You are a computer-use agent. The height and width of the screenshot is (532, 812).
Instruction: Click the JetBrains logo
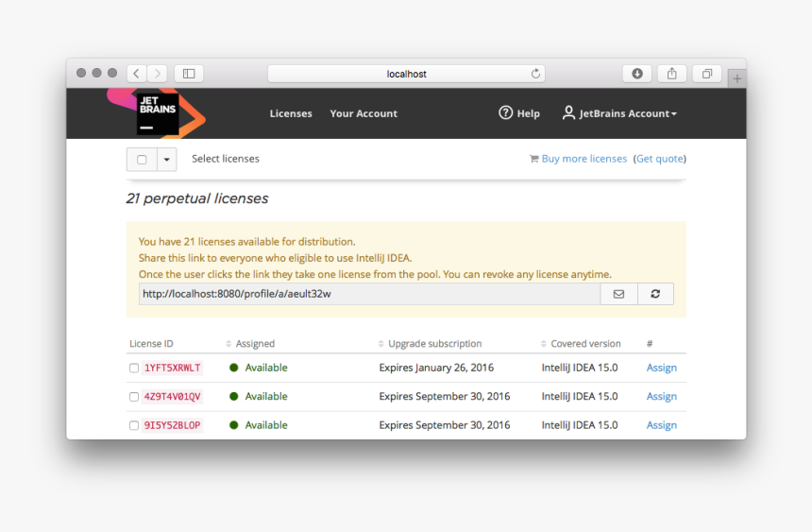pyautogui.click(x=157, y=113)
